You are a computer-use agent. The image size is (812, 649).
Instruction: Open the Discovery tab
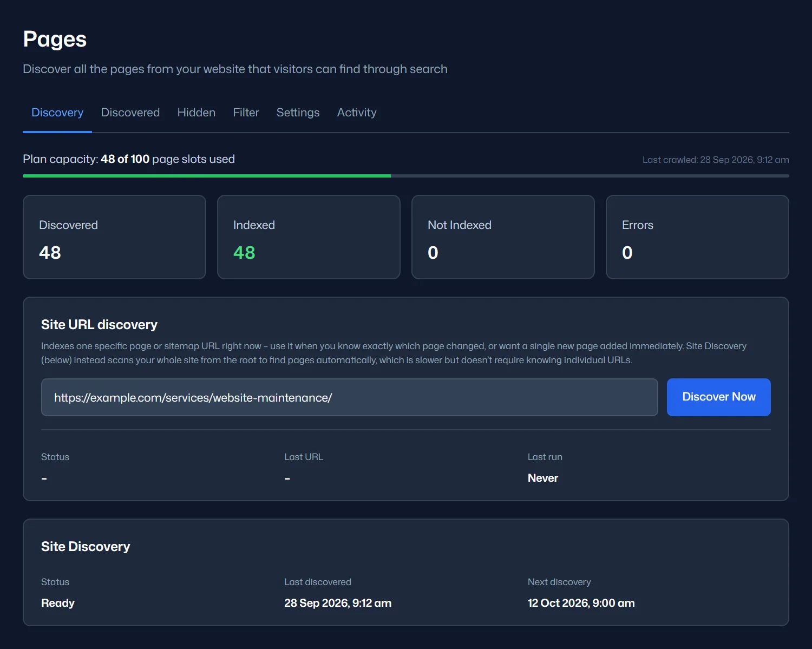57,113
